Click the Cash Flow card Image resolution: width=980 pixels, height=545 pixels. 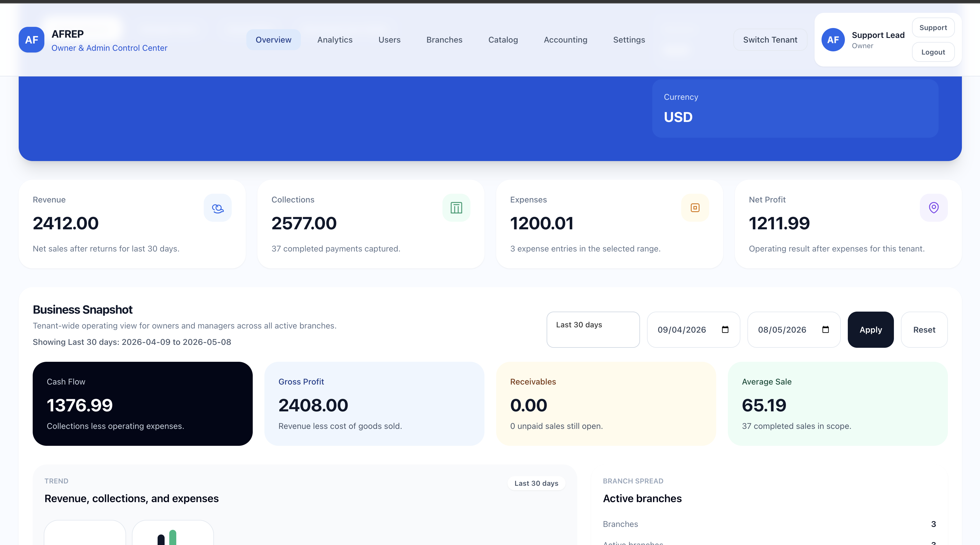[x=143, y=403]
